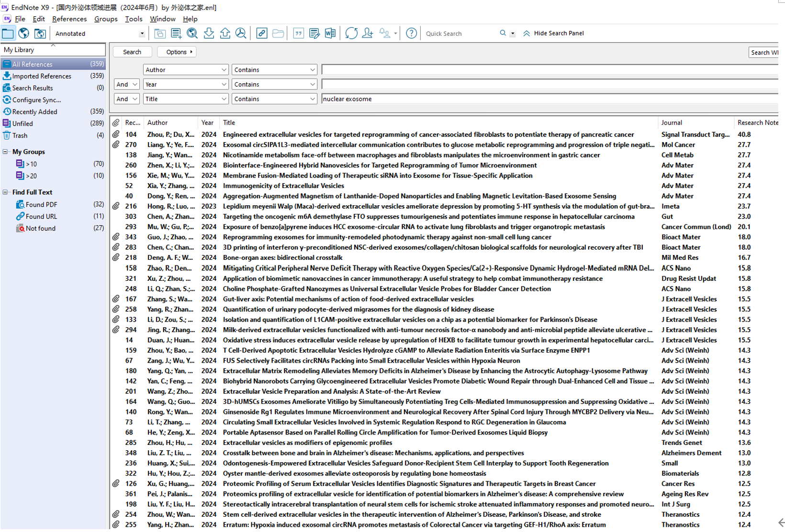The width and height of the screenshot is (785, 532).
Task: Start Find Full Text from toolbar icon
Action: pyautogui.click(x=241, y=33)
